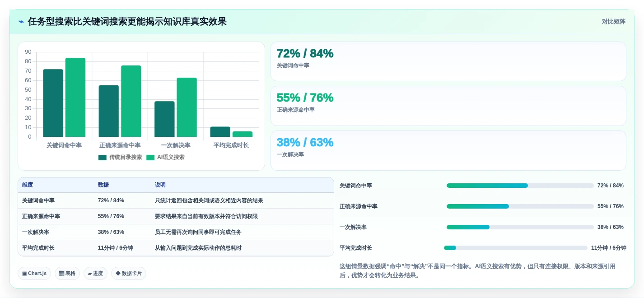Click the 传统目录搜索 bar for 关键词命中率
The height and width of the screenshot is (298, 644).
[x=53, y=103]
